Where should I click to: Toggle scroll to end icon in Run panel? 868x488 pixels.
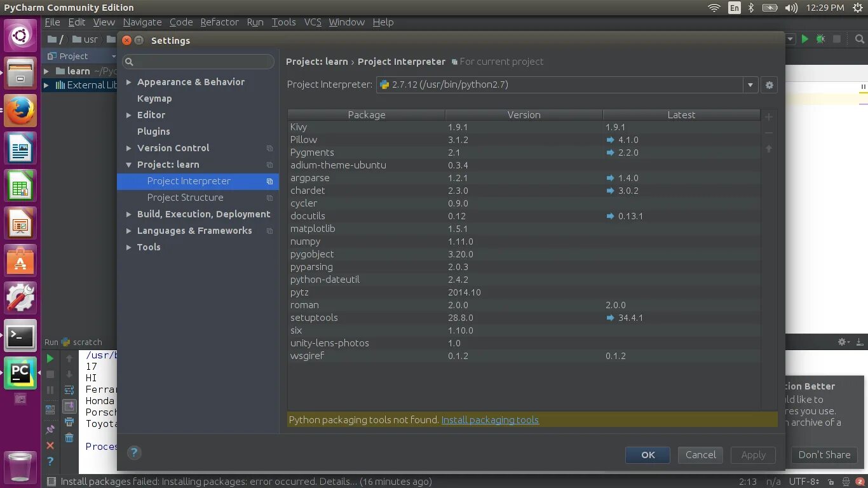69,406
